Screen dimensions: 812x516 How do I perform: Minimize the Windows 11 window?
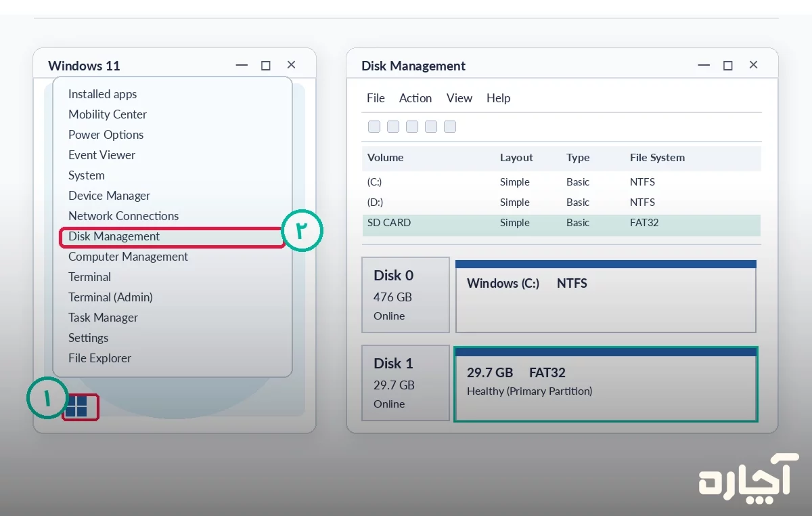242,66
